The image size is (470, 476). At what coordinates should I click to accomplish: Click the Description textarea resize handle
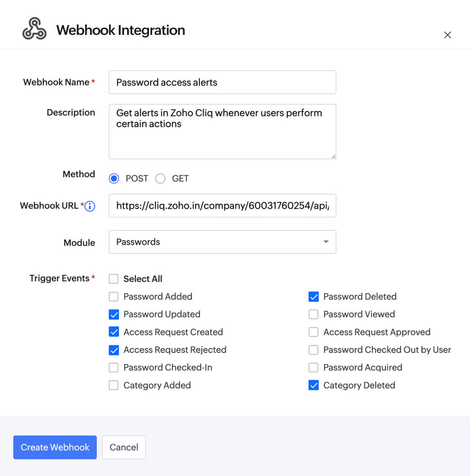coord(333,156)
